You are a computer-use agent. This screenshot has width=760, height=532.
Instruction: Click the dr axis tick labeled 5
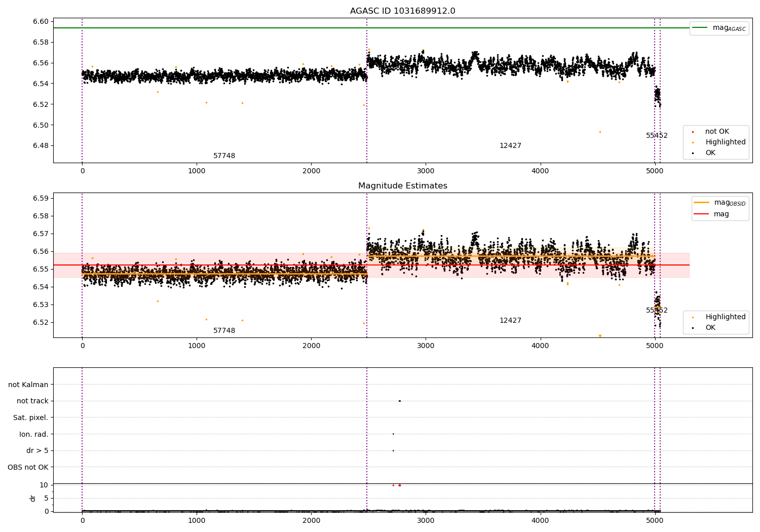pos(46,498)
